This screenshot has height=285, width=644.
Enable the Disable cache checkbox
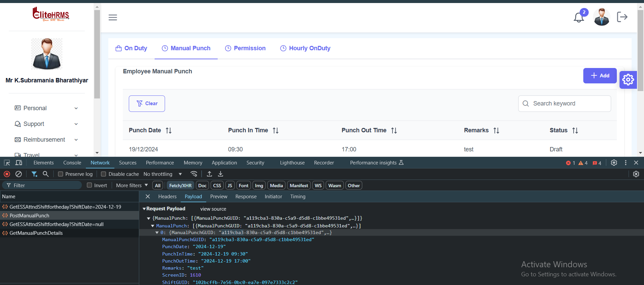(104, 174)
